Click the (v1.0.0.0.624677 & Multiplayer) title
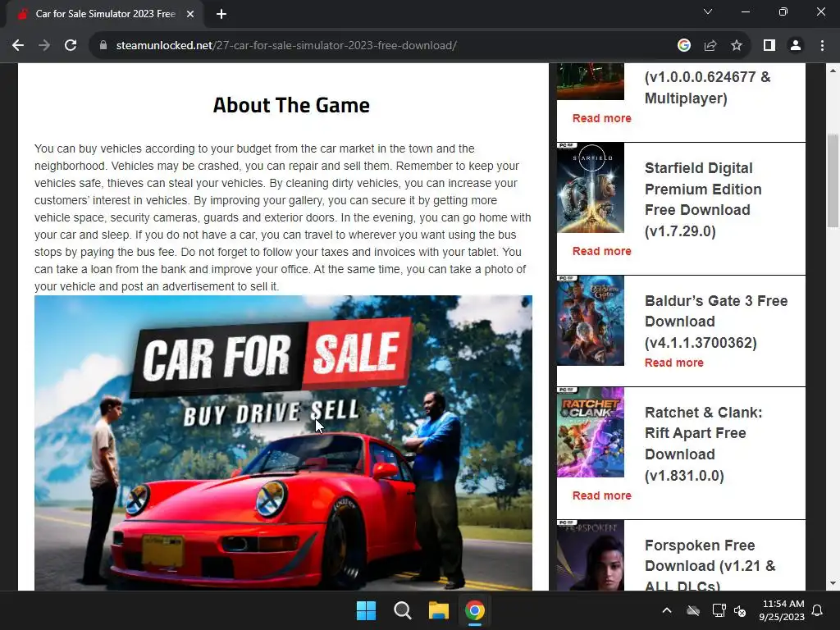Screen dimensions: 840x630 707,87
